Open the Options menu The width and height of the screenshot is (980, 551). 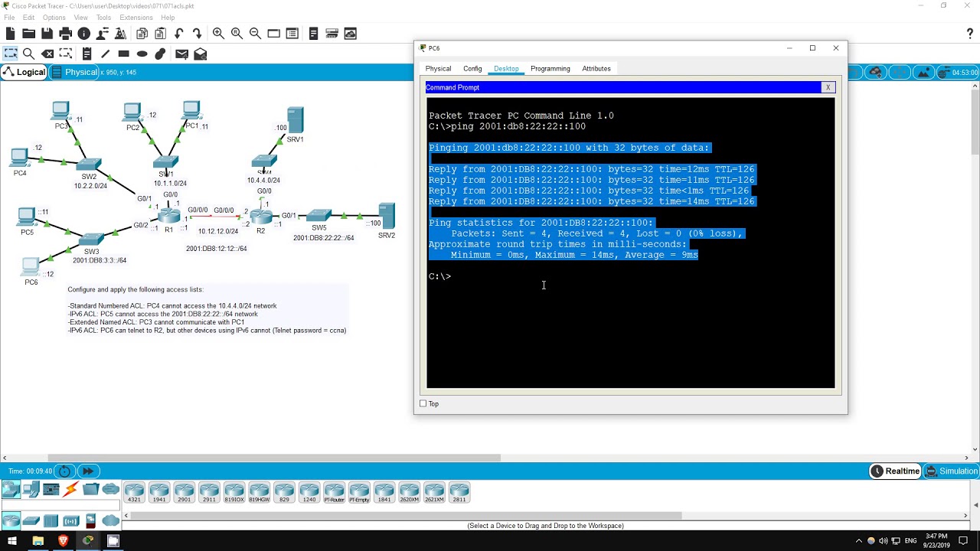pos(54,18)
